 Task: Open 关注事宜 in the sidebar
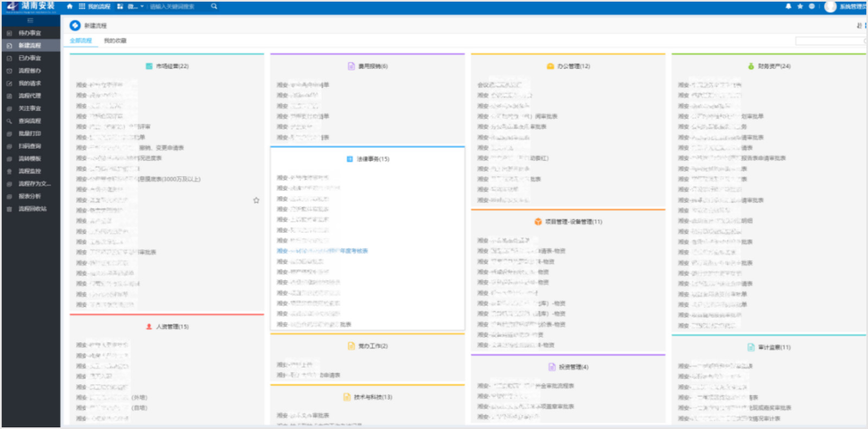[30, 108]
